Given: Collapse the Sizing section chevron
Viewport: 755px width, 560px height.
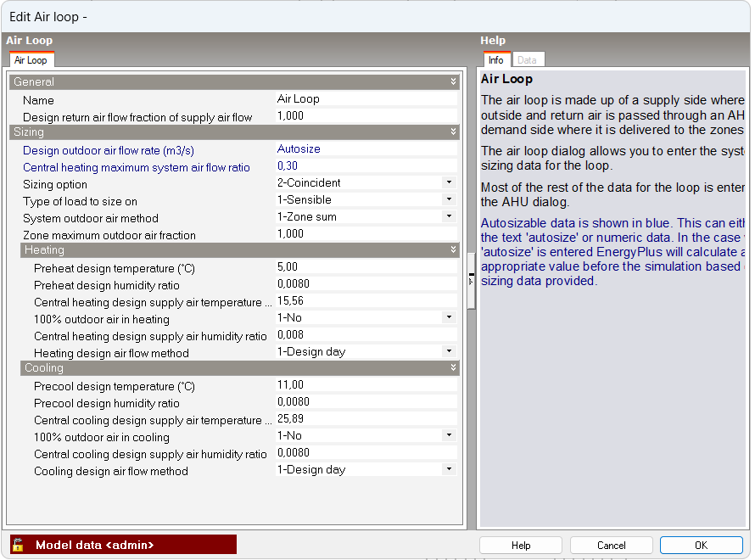Looking at the screenshot, I should tap(454, 132).
